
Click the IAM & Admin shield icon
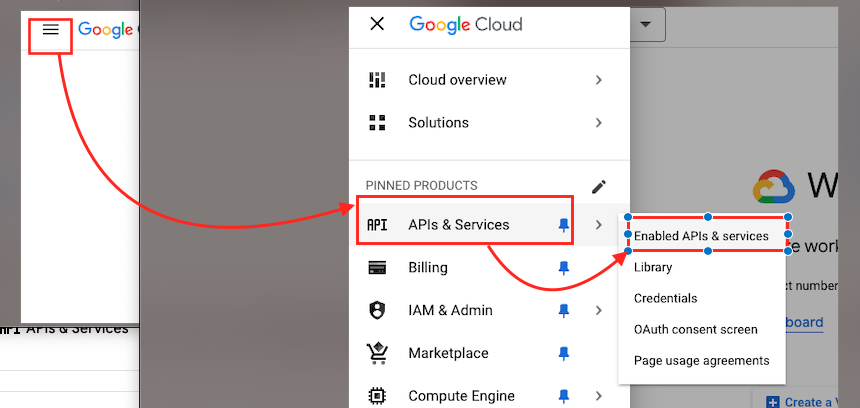377,310
